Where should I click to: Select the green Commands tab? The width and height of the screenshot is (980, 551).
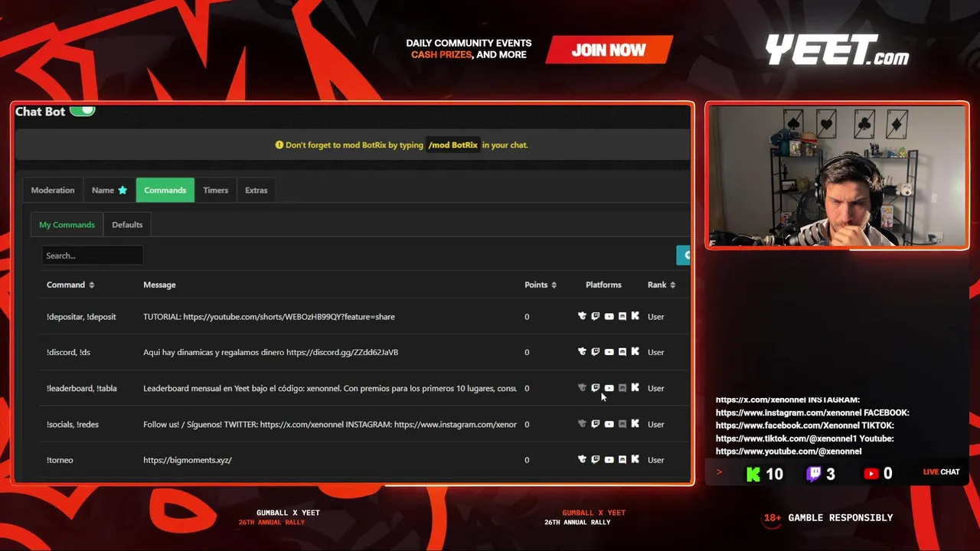point(165,190)
